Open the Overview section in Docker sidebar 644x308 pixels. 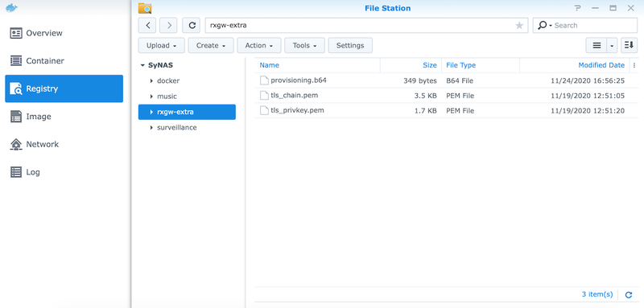64,33
